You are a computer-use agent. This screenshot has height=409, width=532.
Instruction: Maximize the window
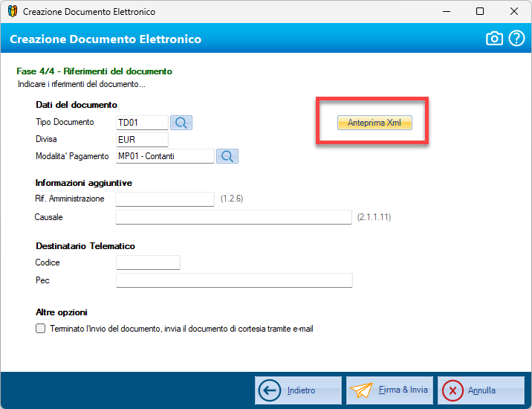(480, 12)
